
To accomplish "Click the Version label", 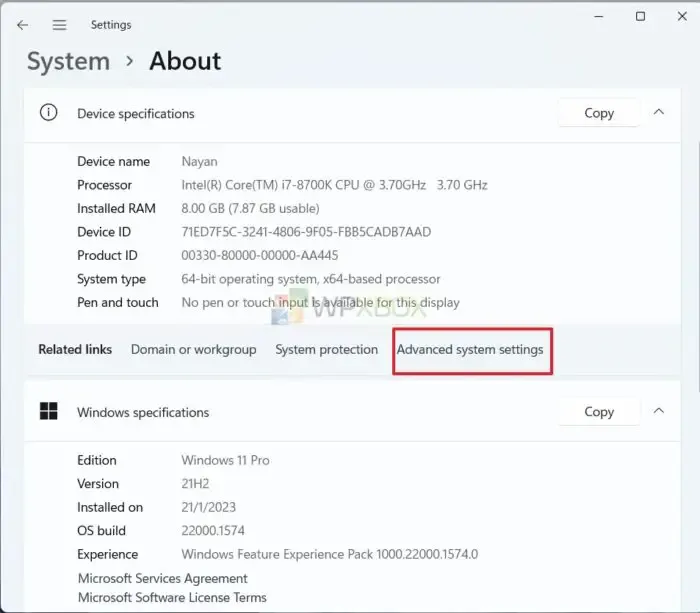I will point(98,484).
